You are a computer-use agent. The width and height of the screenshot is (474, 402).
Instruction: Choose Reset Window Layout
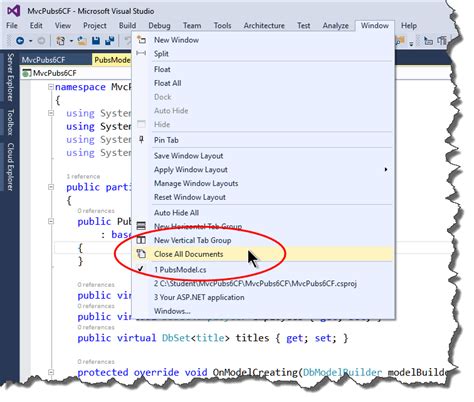click(263, 197)
